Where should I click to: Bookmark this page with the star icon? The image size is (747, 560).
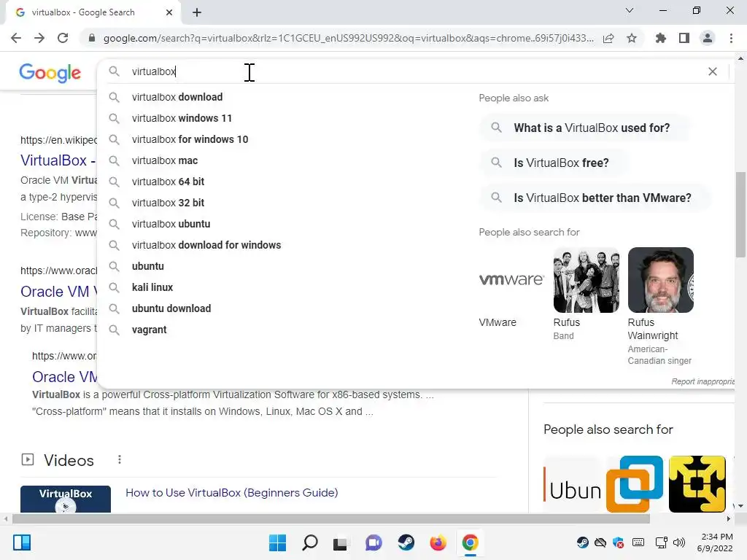coord(632,38)
